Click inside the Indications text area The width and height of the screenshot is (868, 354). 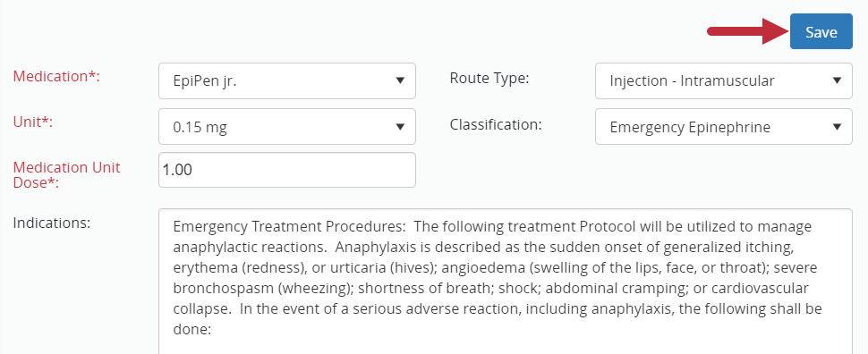point(505,281)
